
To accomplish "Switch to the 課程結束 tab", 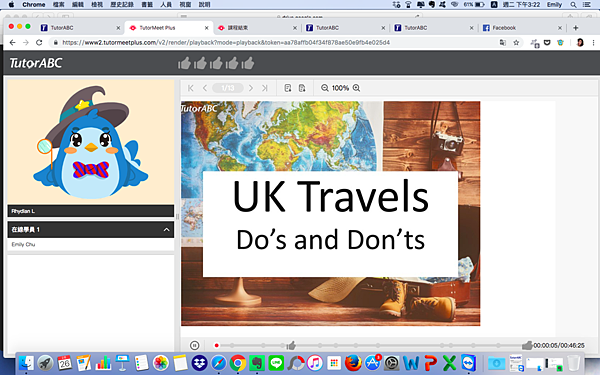I will pos(256,28).
